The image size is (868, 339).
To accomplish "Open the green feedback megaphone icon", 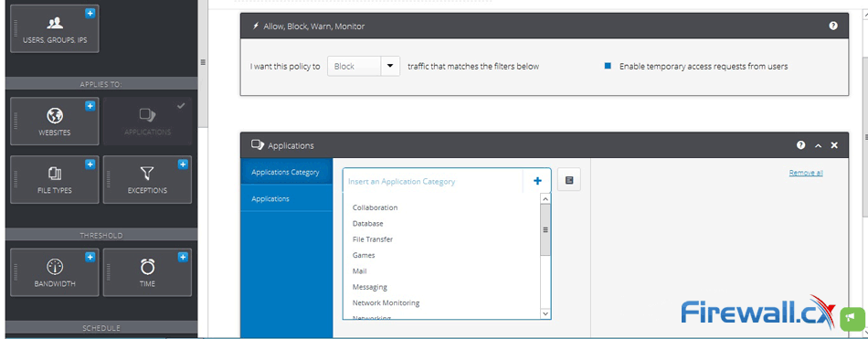I will coord(853,319).
